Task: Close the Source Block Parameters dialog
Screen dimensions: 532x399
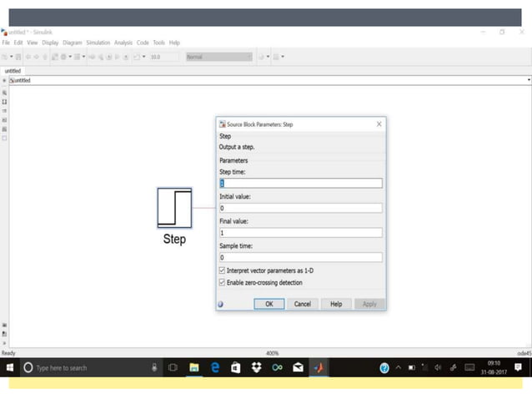Action: (379, 124)
